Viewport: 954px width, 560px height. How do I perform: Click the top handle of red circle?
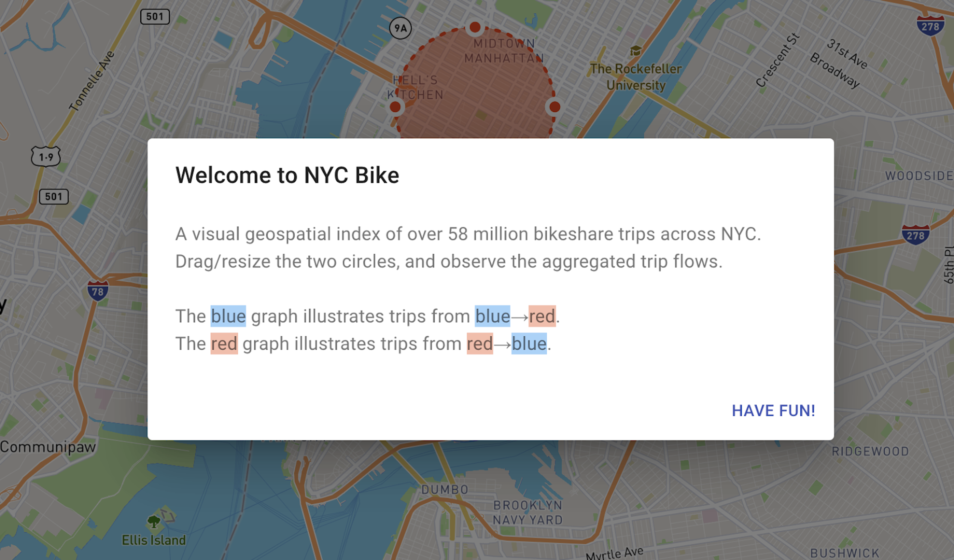point(475,27)
